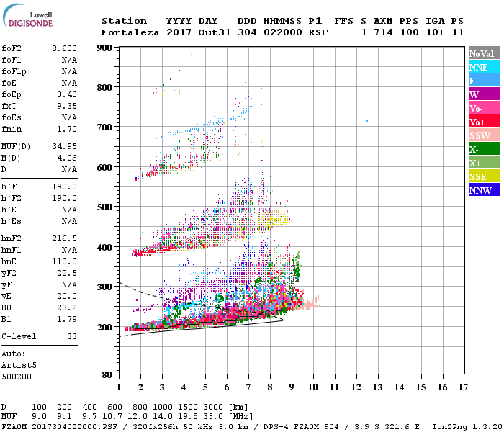Click the MUF(D) value 34.95

[x=64, y=146]
